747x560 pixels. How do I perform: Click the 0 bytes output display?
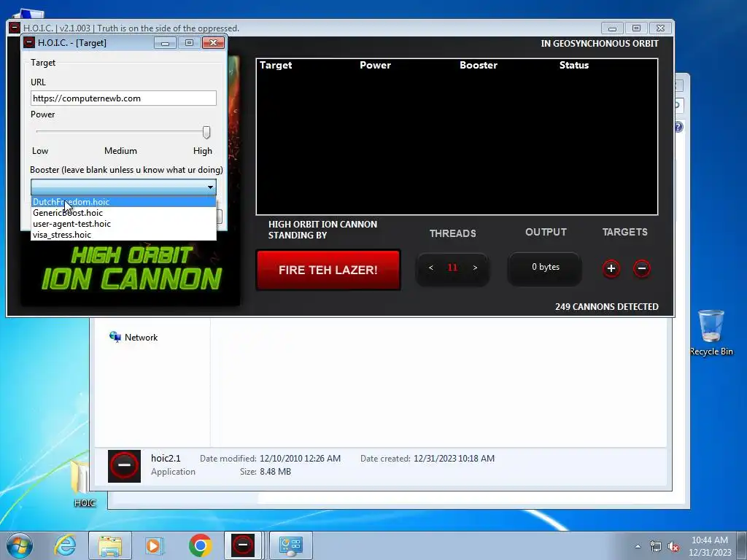(x=546, y=267)
